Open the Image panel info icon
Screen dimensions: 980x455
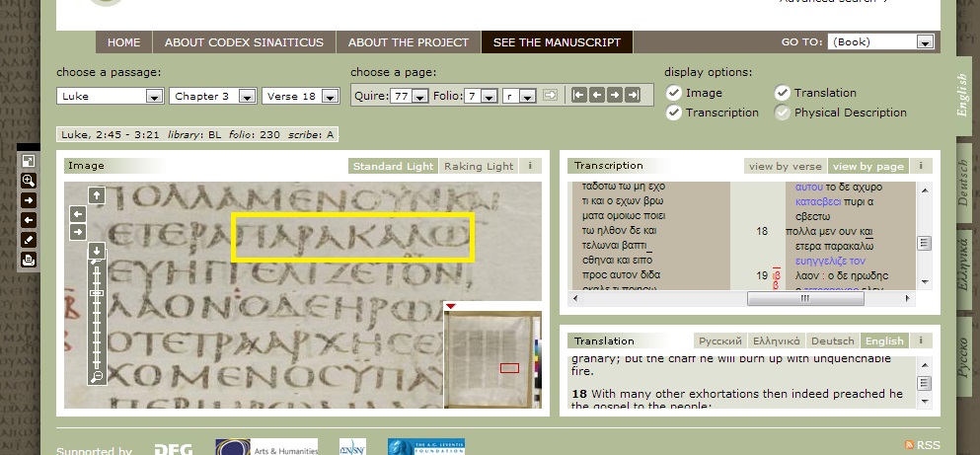(x=530, y=166)
